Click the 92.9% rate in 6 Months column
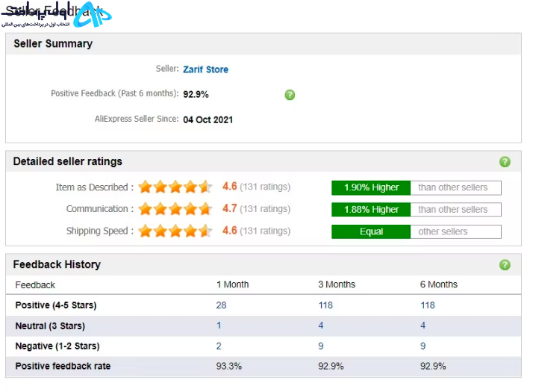The height and width of the screenshot is (392, 533). pyautogui.click(x=433, y=366)
